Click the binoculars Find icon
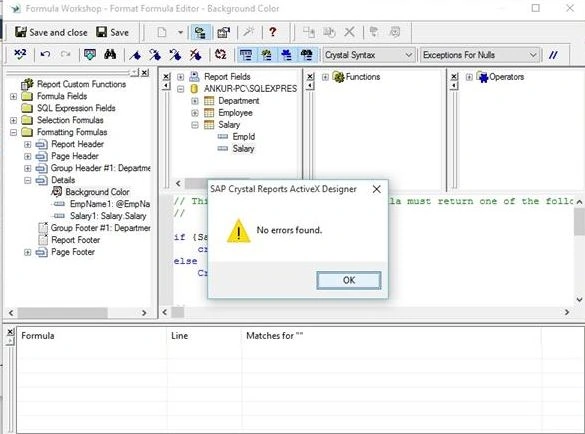Screen dimensions: 585x434 point(110,55)
